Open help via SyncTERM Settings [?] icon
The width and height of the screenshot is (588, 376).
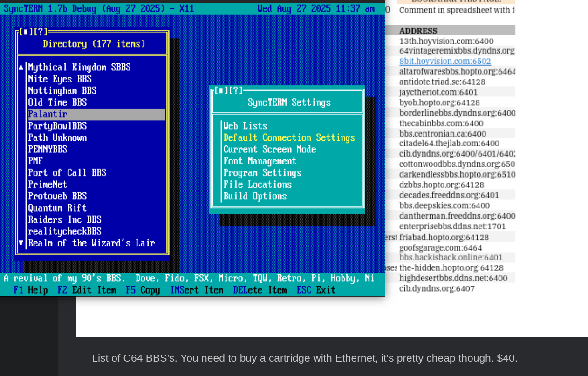pos(236,90)
